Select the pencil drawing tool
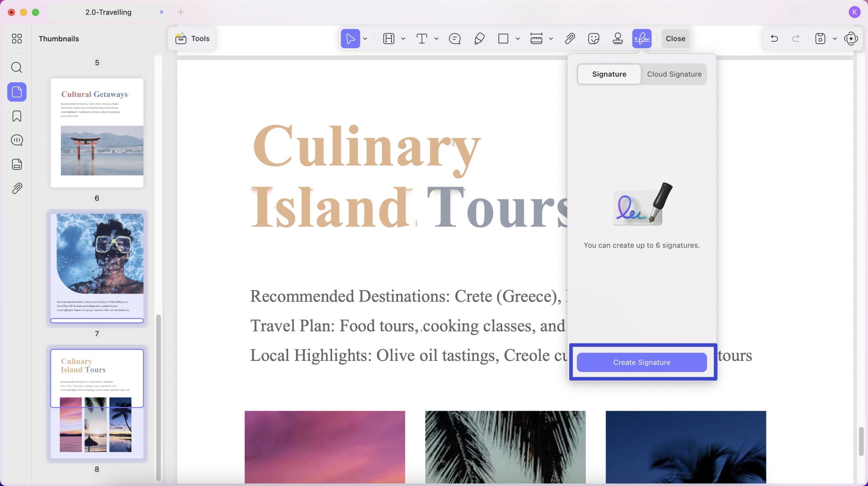Viewport: 868px width, 486px height. 479,39
